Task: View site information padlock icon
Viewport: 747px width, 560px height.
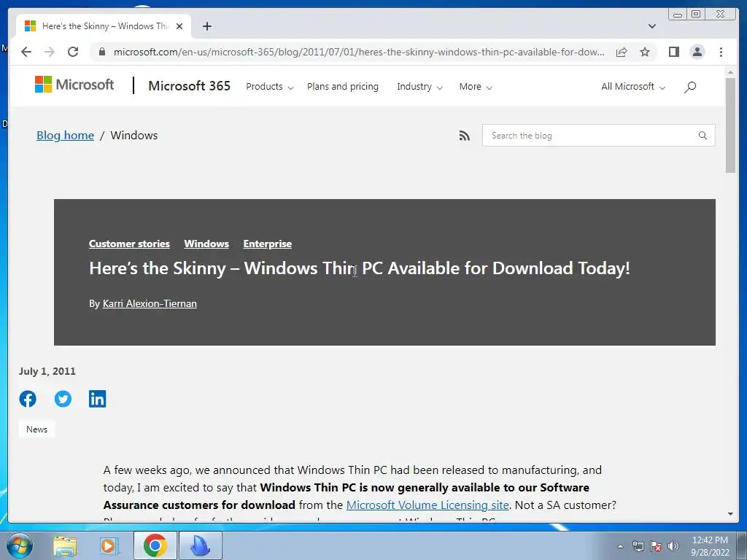Action: click(101, 52)
